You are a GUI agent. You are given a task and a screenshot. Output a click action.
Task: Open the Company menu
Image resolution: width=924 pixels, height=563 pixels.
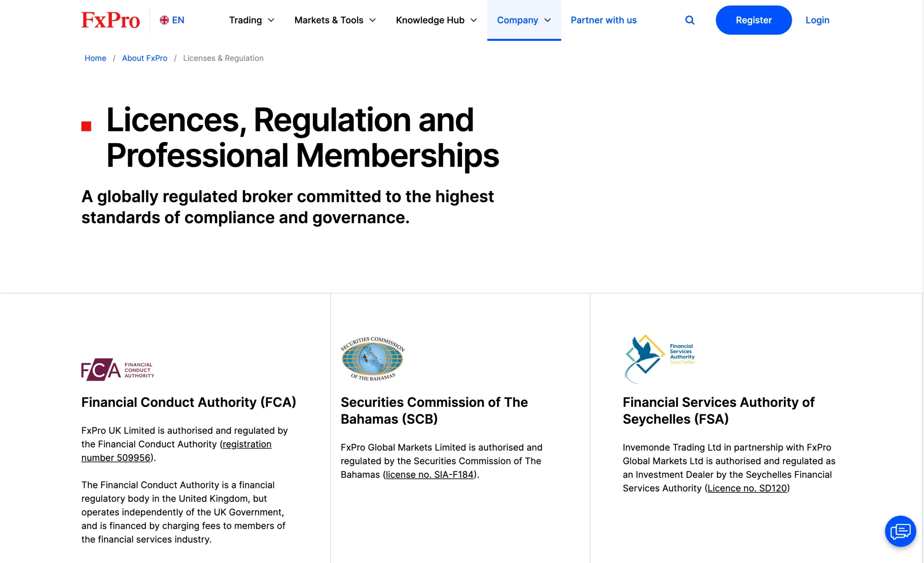point(524,20)
